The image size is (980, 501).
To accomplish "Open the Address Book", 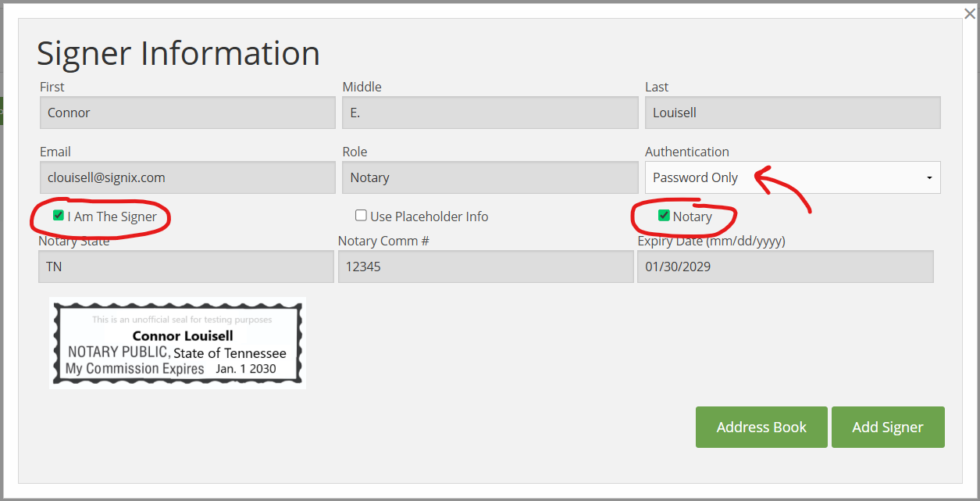I will (x=761, y=427).
